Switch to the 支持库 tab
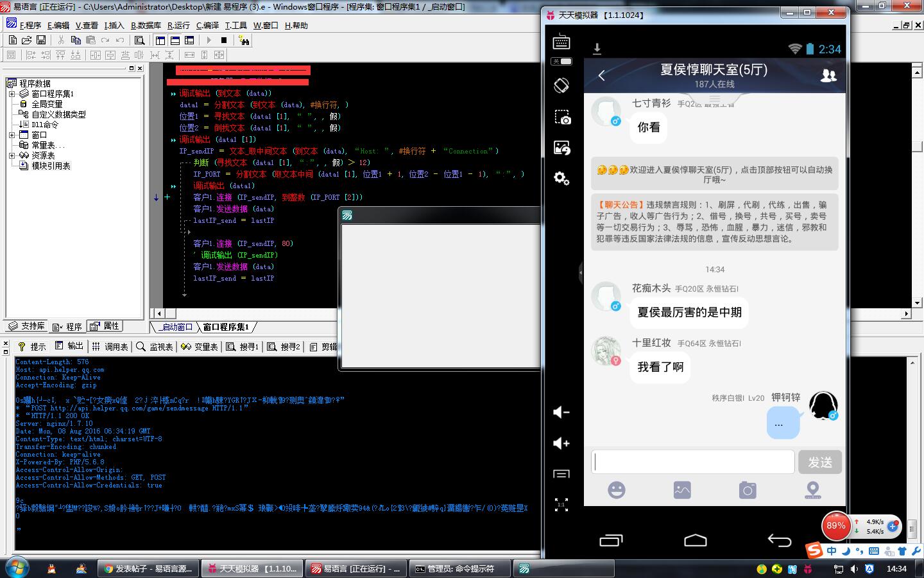Image resolution: width=924 pixels, height=578 pixels. [26, 326]
